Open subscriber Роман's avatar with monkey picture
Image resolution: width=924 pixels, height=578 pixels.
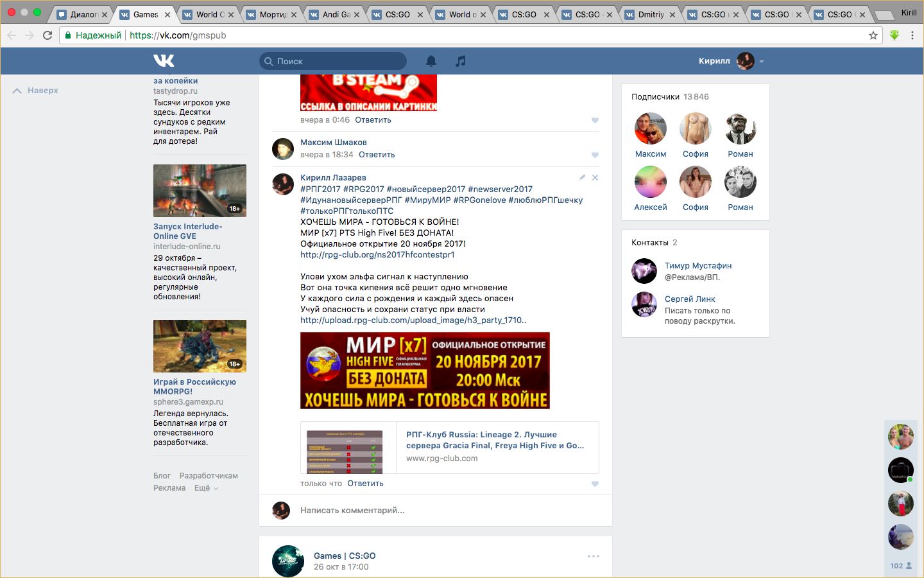[x=740, y=128]
